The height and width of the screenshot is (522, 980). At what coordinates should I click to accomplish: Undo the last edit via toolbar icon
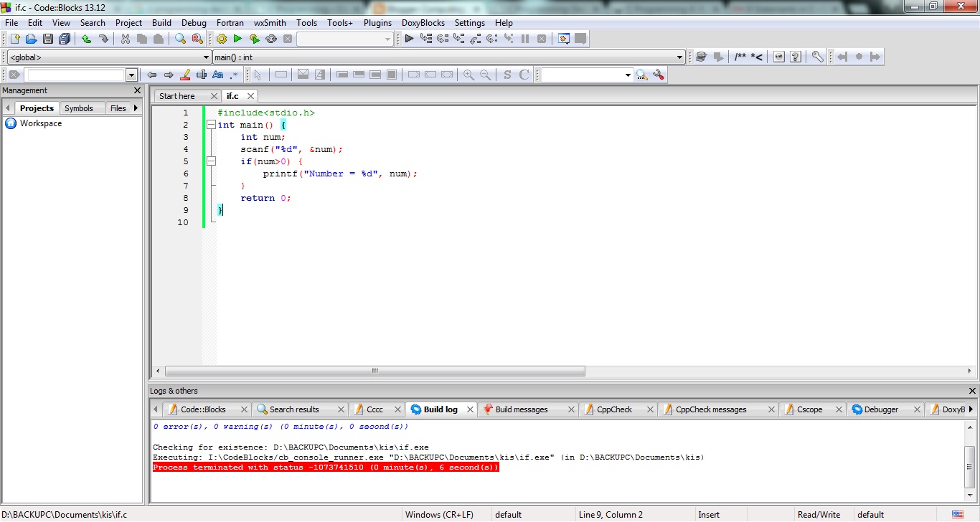coord(87,39)
